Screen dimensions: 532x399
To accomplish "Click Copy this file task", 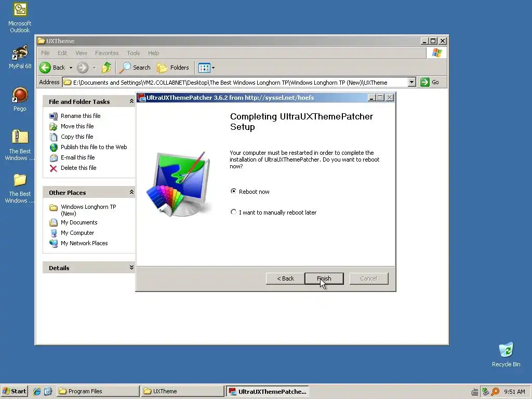I will coord(77,137).
